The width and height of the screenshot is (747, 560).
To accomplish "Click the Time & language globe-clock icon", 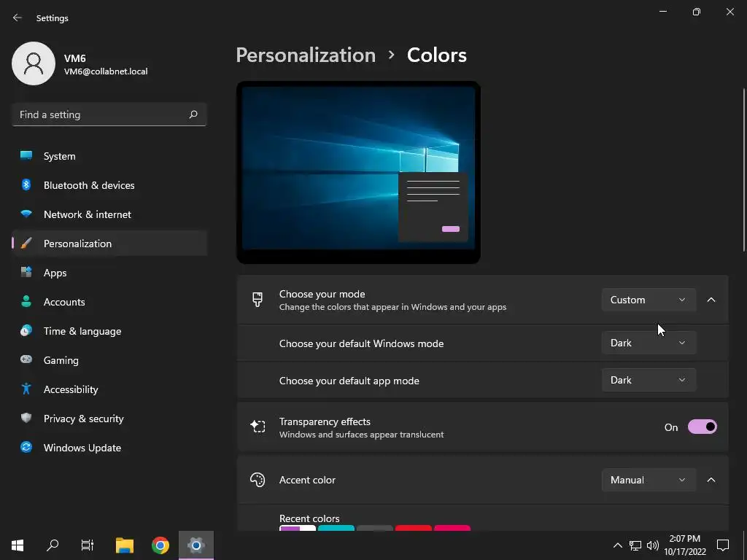I will click(x=26, y=330).
